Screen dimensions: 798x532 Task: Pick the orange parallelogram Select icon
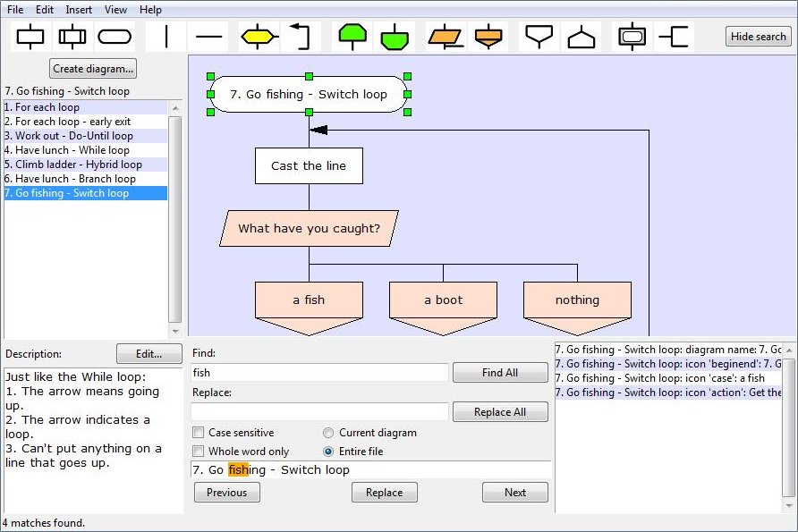click(x=445, y=37)
